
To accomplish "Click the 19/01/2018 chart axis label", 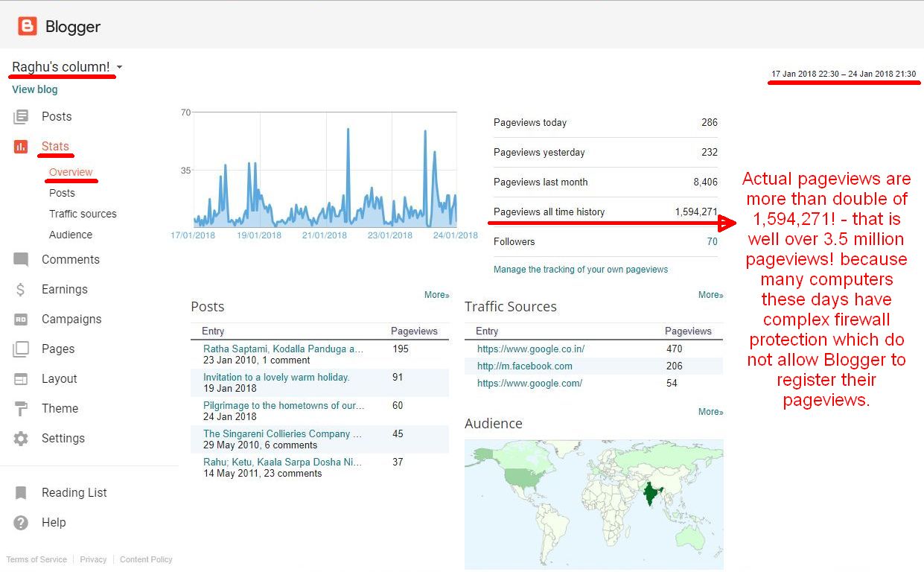I will coord(259,235).
